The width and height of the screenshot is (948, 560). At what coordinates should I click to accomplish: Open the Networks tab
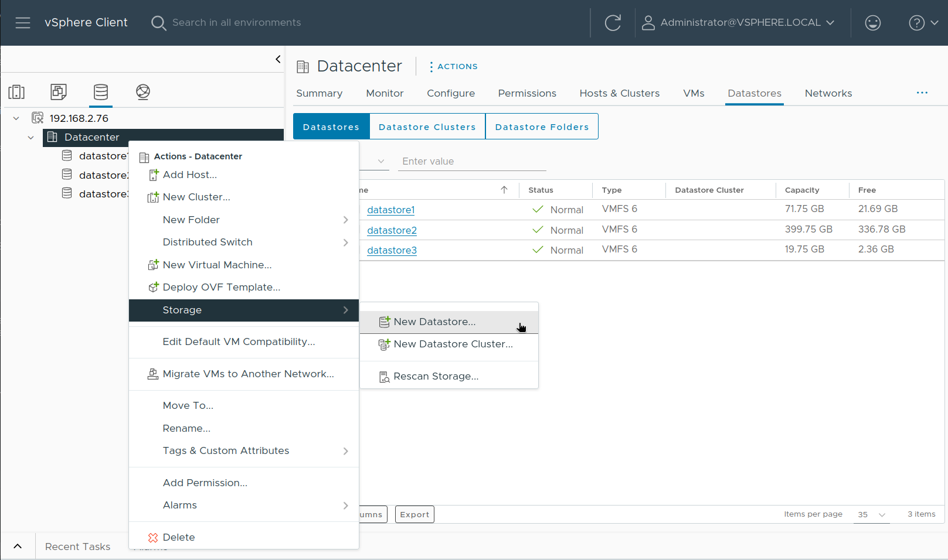(x=828, y=94)
